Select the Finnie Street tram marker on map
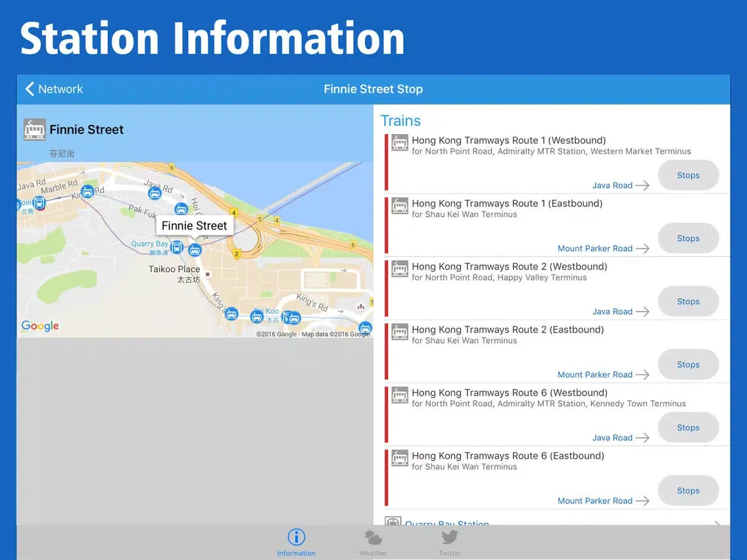The width and height of the screenshot is (747, 560). [x=195, y=250]
